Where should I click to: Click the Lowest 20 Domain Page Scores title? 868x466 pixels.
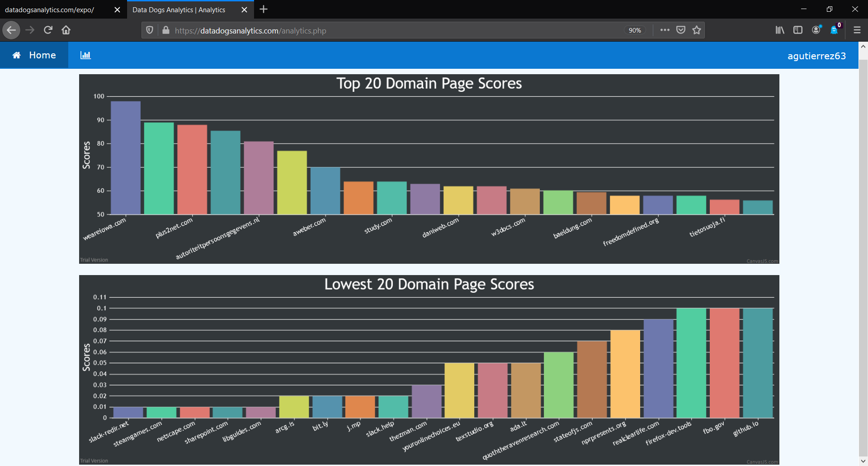[429, 285]
